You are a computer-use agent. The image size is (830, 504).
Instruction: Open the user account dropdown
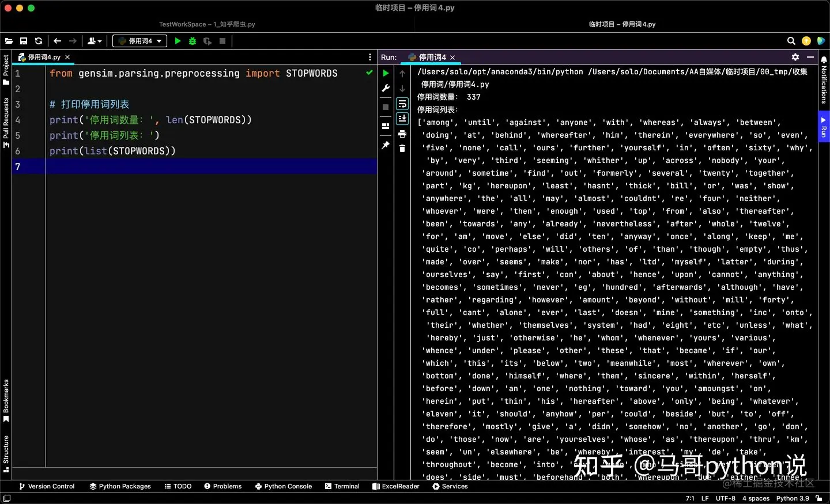(x=95, y=41)
